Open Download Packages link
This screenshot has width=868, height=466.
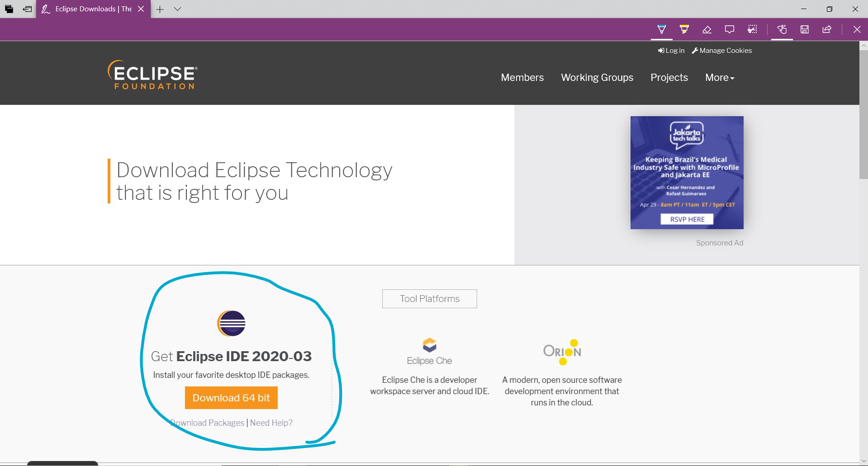(207, 423)
